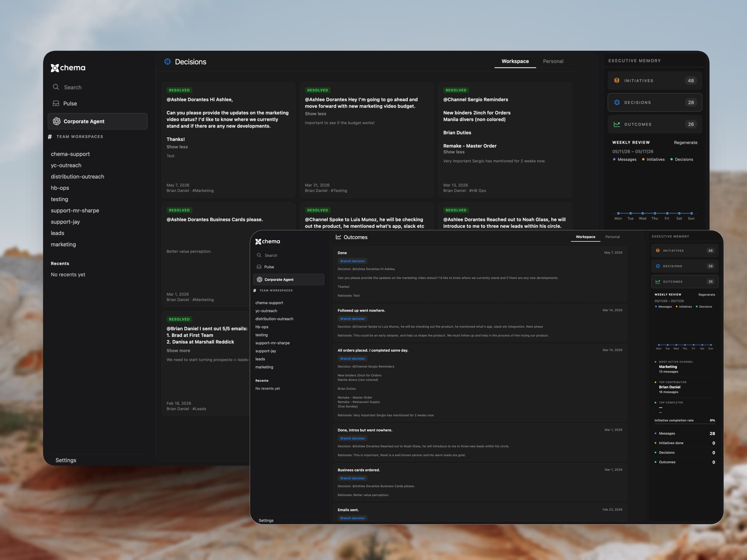The image size is (747, 560).
Task: Open chema-support workspace in Outcomes window
Action: pos(269,303)
